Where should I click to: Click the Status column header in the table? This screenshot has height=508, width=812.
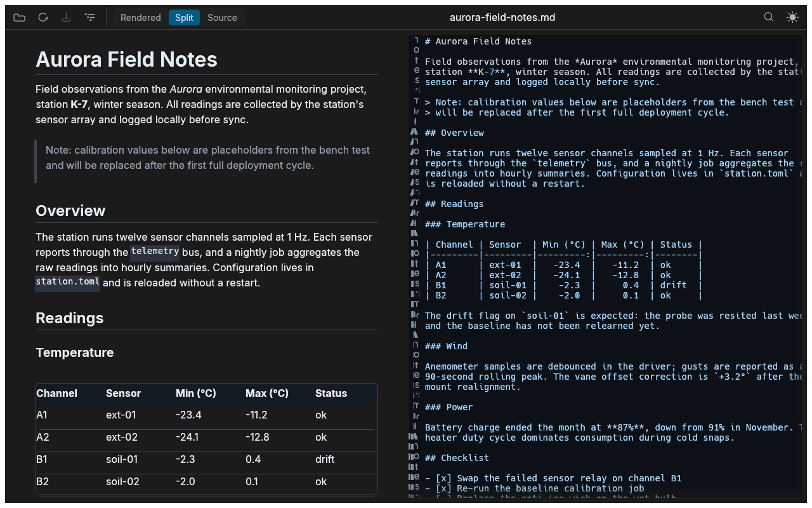(x=331, y=394)
